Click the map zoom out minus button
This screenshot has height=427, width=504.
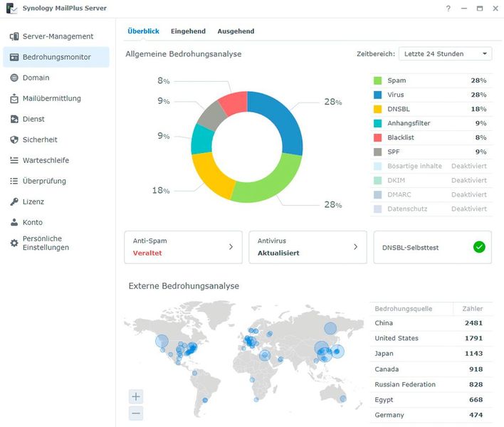tap(137, 413)
